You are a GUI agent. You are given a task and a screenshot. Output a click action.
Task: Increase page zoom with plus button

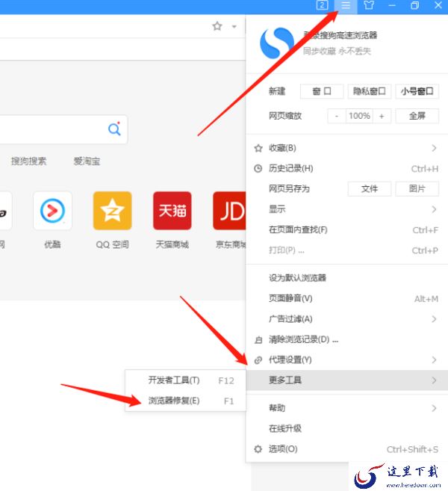pos(382,116)
